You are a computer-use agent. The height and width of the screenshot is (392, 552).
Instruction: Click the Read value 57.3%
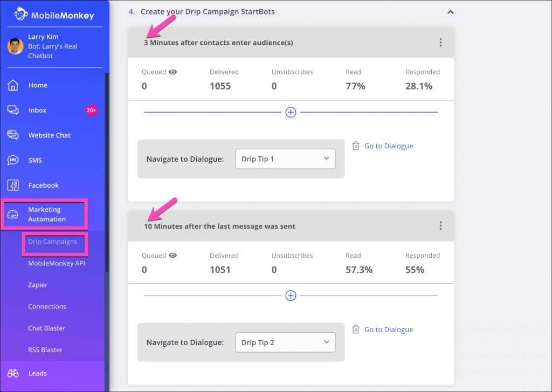coord(359,270)
